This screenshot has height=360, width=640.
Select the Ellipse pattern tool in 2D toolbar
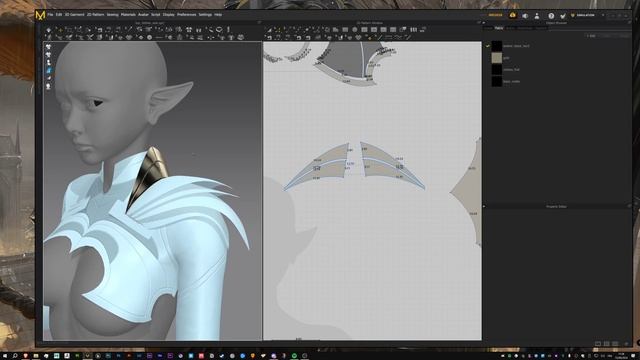[355, 30]
